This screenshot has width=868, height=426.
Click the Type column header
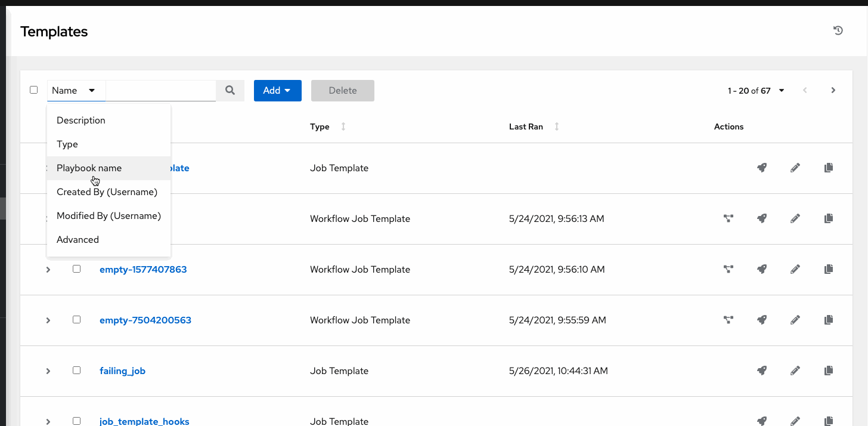[320, 126]
